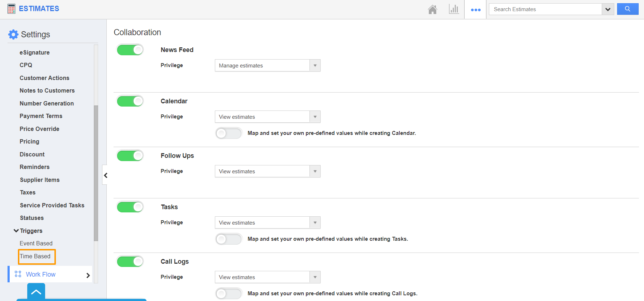
Task: Click the ESTIMATES app title
Action: click(39, 9)
